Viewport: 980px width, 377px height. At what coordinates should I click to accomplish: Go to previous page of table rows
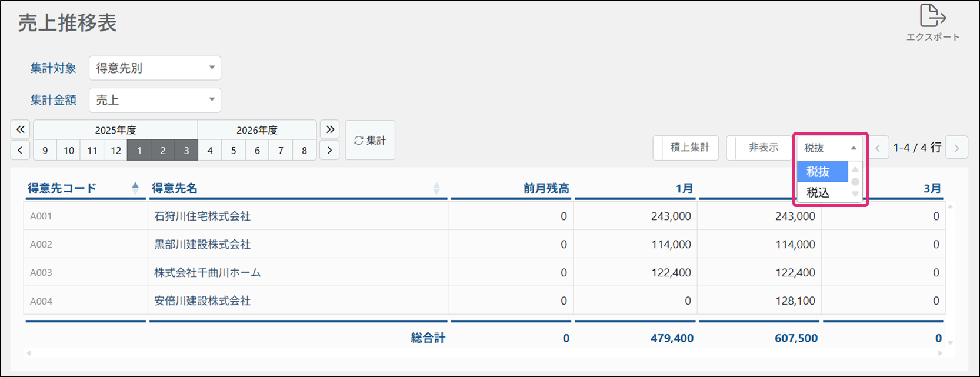tap(878, 148)
